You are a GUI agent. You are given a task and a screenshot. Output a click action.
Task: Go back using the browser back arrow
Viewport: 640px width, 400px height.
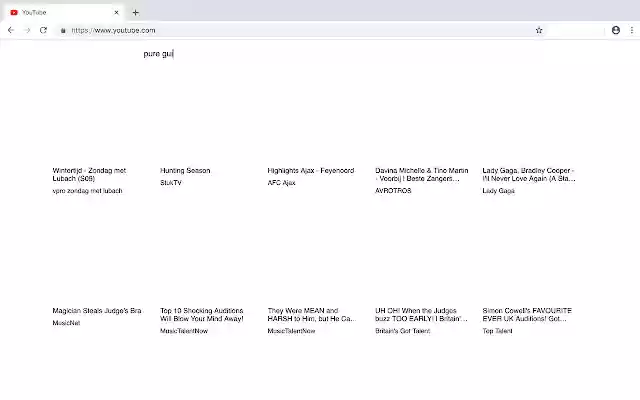coord(11,30)
